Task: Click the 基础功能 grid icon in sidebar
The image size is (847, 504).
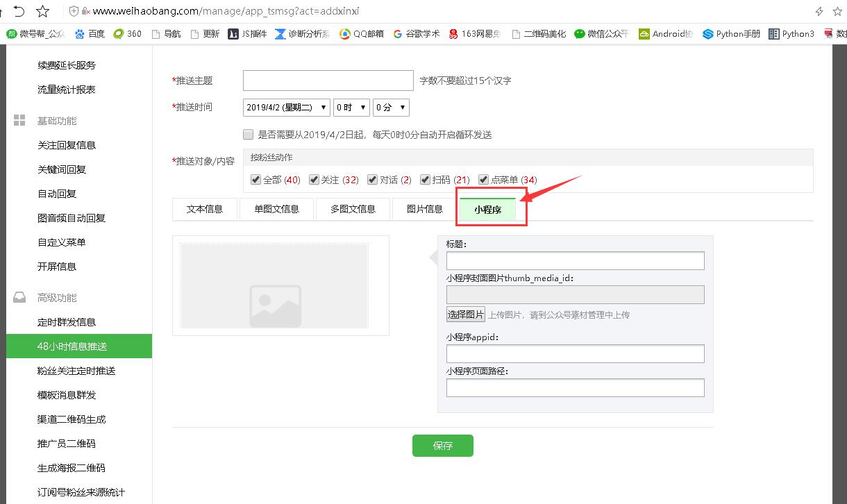Action: tap(19, 121)
